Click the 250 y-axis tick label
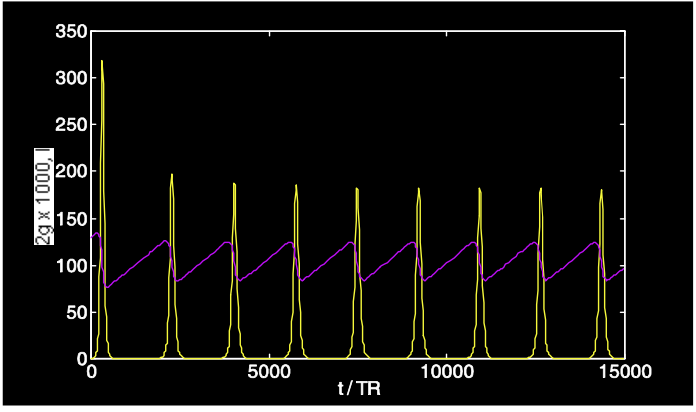 71,125
